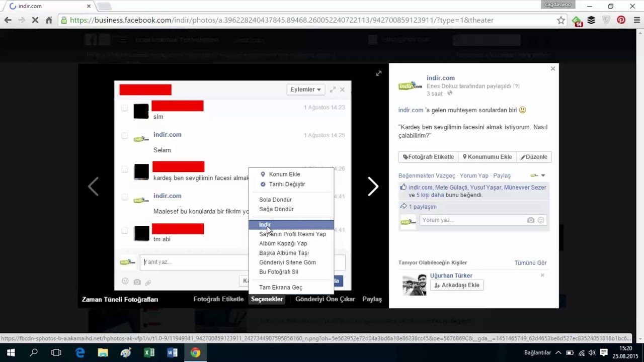Viewport: 644px width, 362px height.
Task: Click Beğenmekten Vazgeç link
Action: tap(427, 176)
